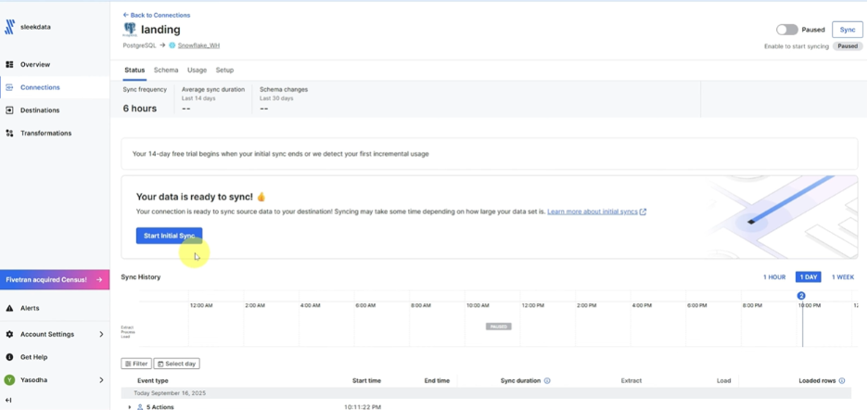Screen dimensions: 868x410
Task: Click the Get Help menu label
Action: (x=33, y=357)
